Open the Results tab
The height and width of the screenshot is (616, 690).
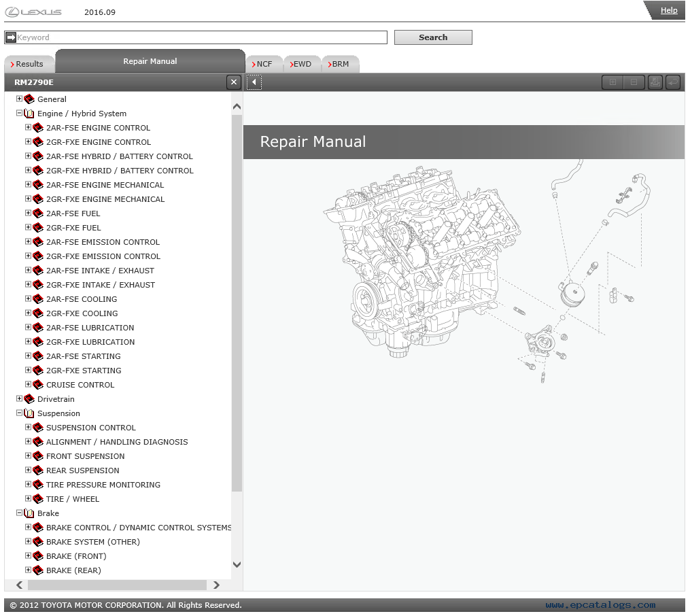[x=29, y=64]
